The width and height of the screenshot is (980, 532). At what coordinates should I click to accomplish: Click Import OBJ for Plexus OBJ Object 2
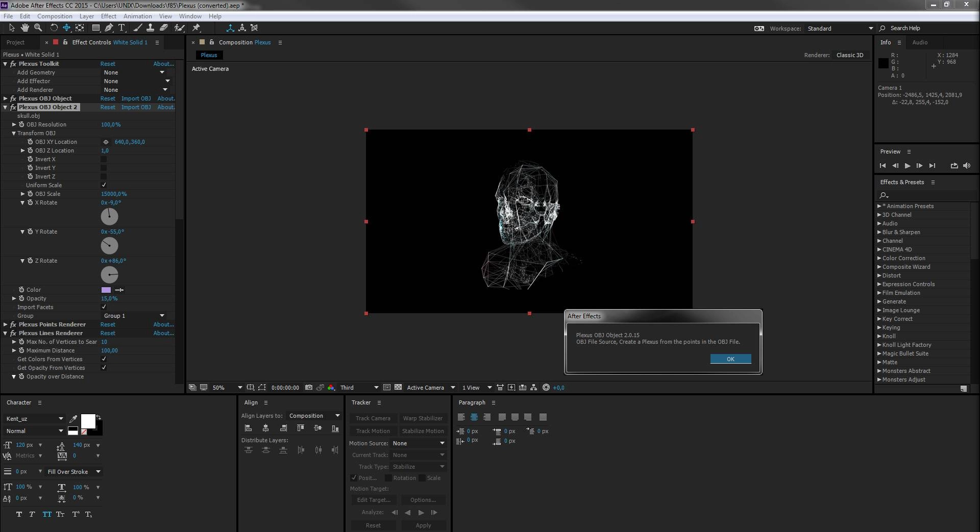pos(136,107)
